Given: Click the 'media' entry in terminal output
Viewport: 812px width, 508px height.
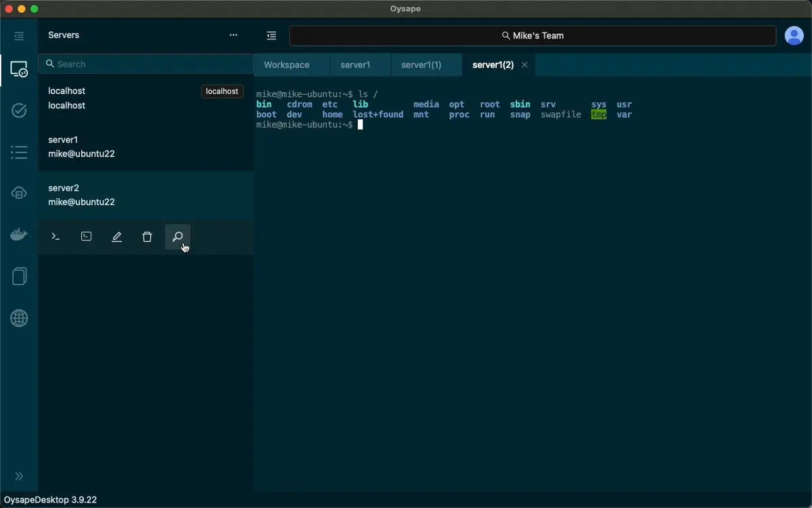Looking at the screenshot, I should [x=426, y=104].
